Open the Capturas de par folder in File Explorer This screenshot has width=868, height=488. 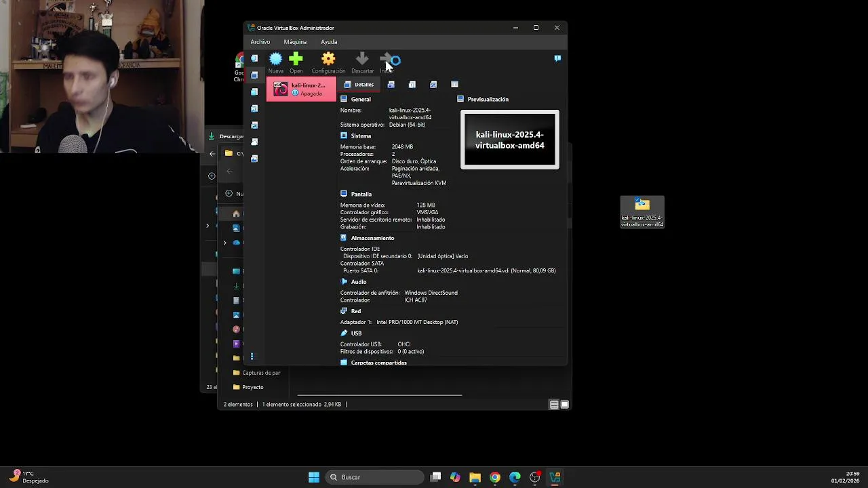[256, 373]
